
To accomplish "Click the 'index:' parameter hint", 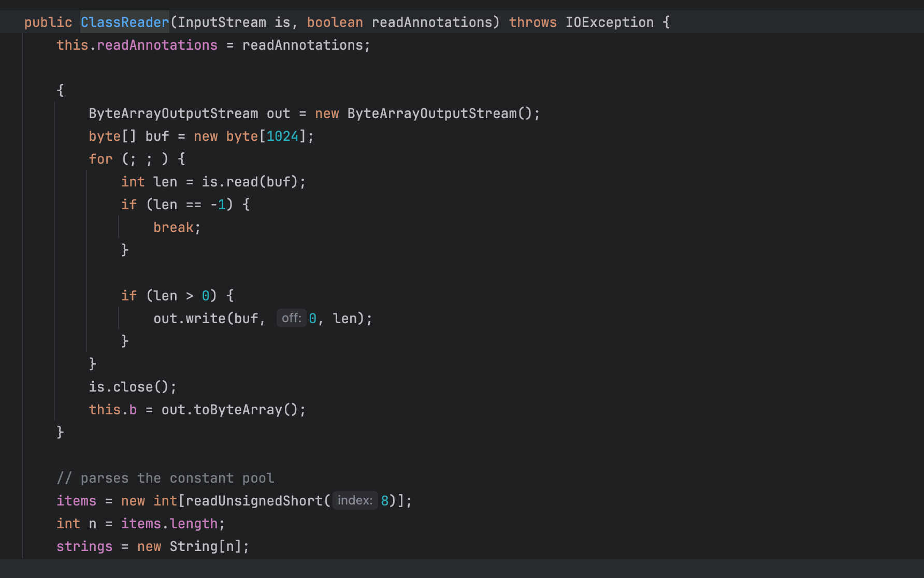I will [355, 500].
